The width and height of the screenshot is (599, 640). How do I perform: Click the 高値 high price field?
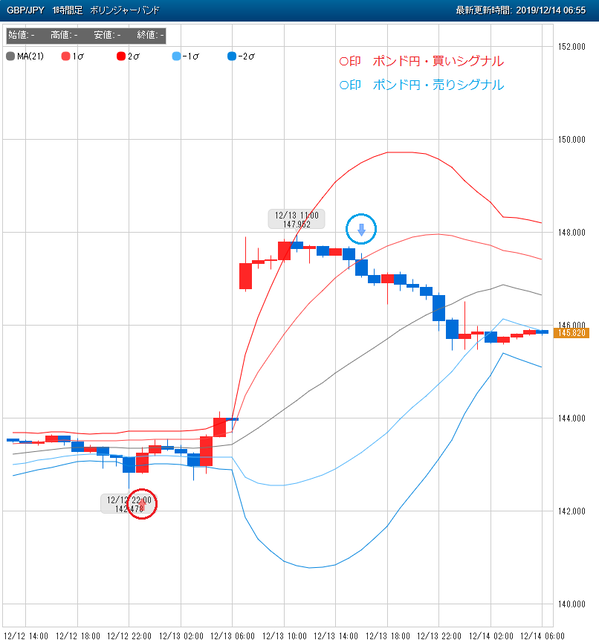tap(64, 35)
